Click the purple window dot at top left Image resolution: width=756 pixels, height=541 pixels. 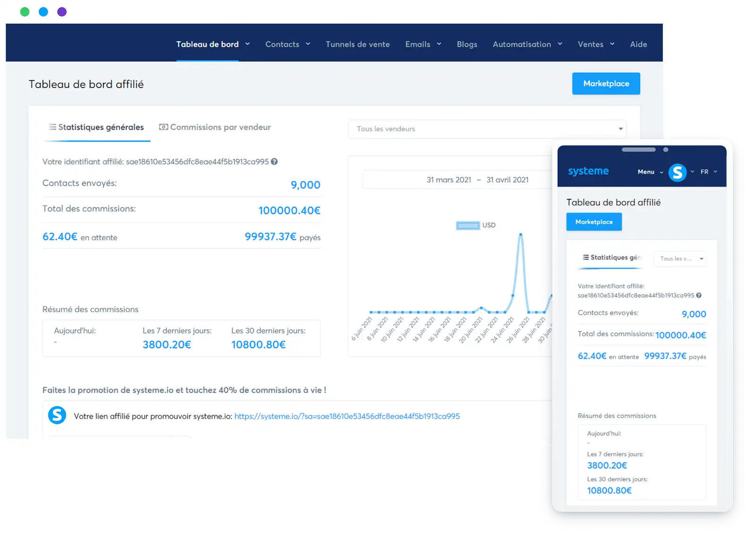(x=62, y=12)
